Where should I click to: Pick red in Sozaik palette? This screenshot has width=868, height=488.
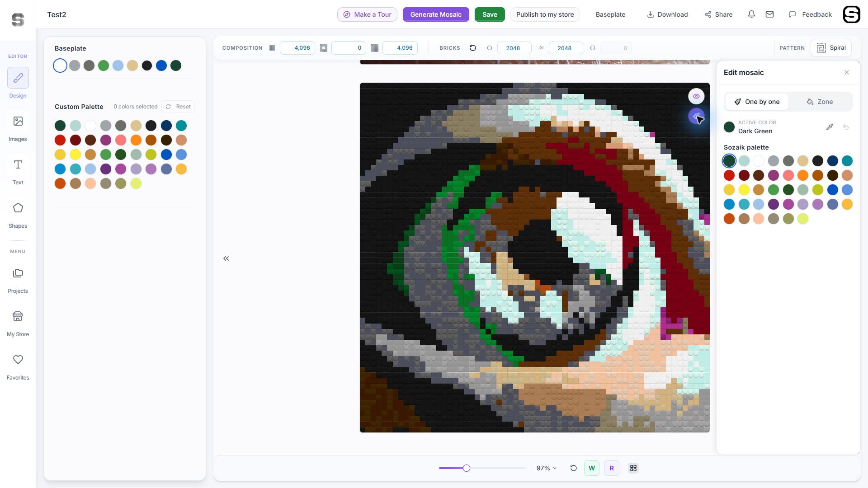click(x=729, y=175)
